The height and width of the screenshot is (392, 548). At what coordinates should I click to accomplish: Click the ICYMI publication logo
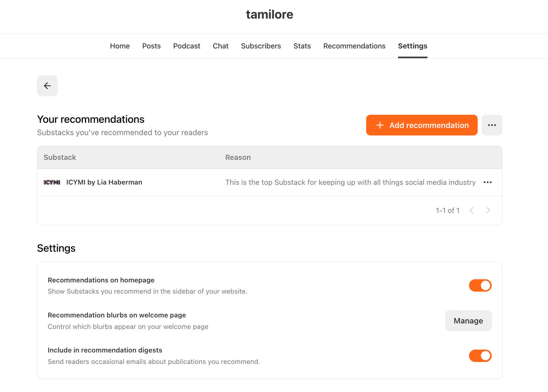pos(52,182)
